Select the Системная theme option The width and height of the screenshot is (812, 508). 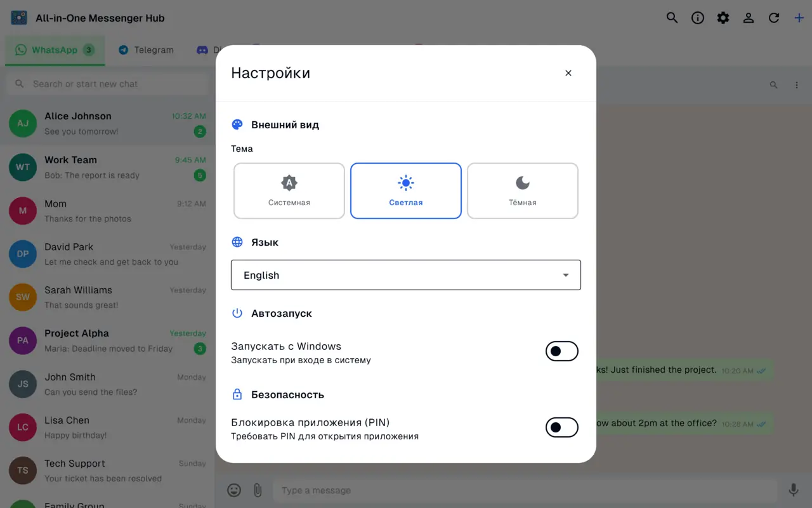pyautogui.click(x=289, y=191)
